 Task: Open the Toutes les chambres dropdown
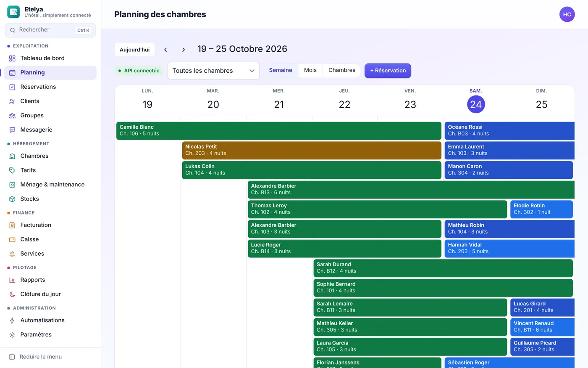point(213,71)
